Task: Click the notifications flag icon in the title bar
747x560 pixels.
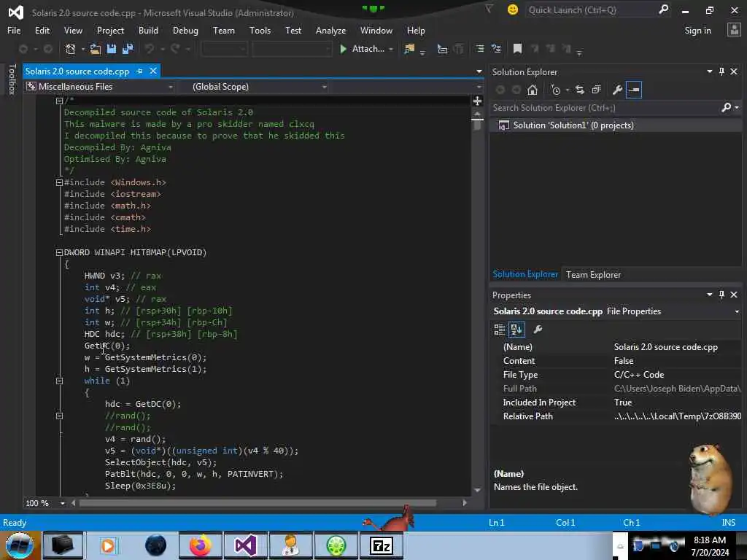Action: tap(489, 9)
